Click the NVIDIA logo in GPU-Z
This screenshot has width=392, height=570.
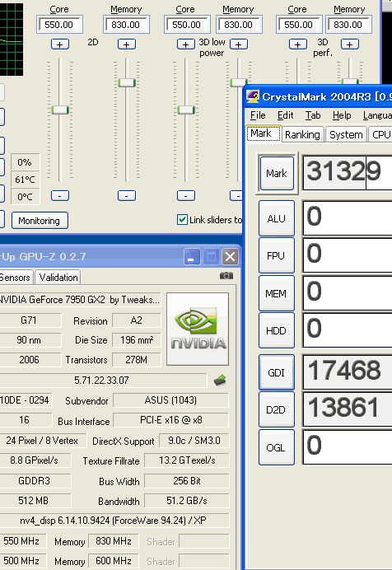point(198,329)
